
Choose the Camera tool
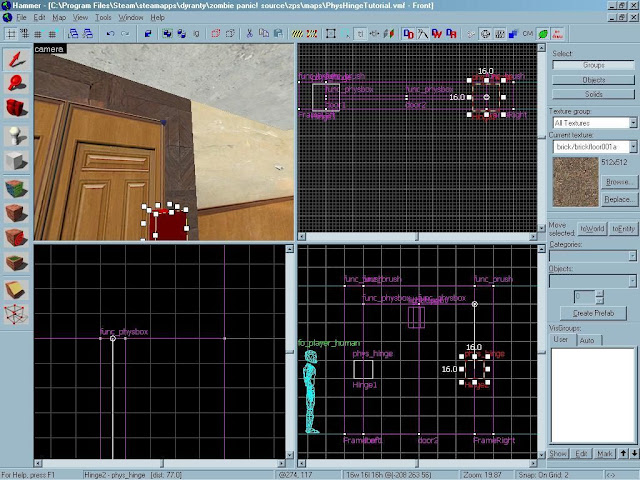pos(16,108)
